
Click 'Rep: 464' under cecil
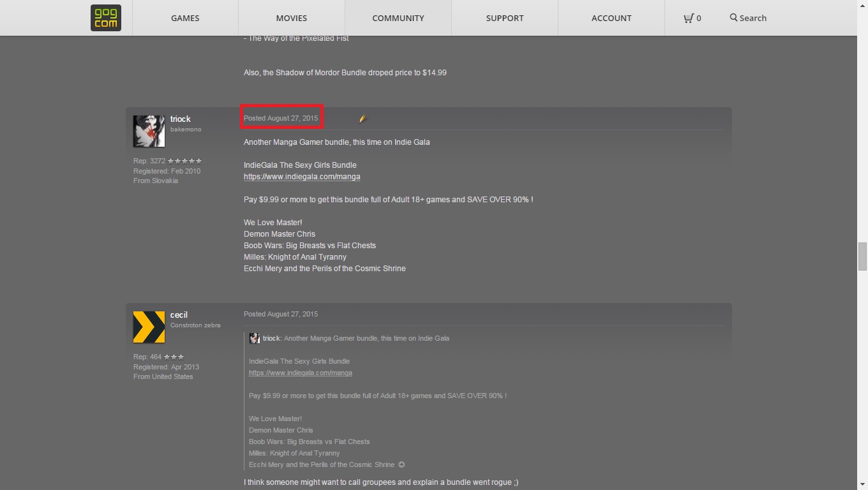pyautogui.click(x=147, y=357)
